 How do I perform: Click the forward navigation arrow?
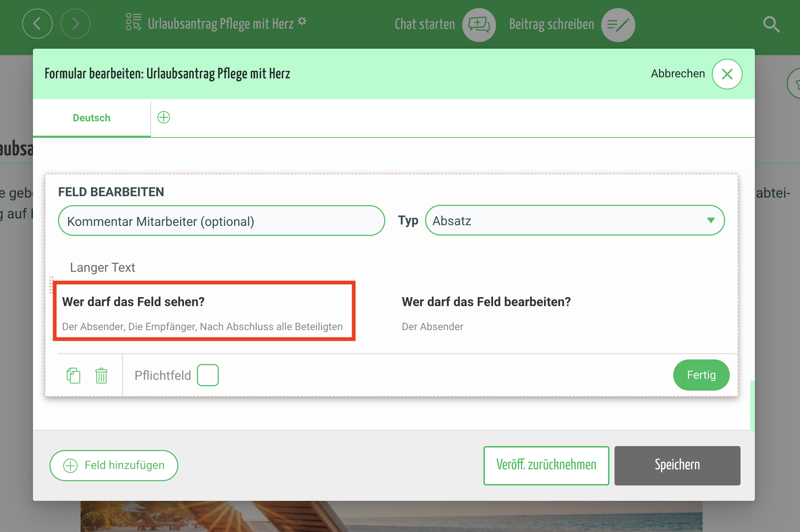tap(75, 24)
